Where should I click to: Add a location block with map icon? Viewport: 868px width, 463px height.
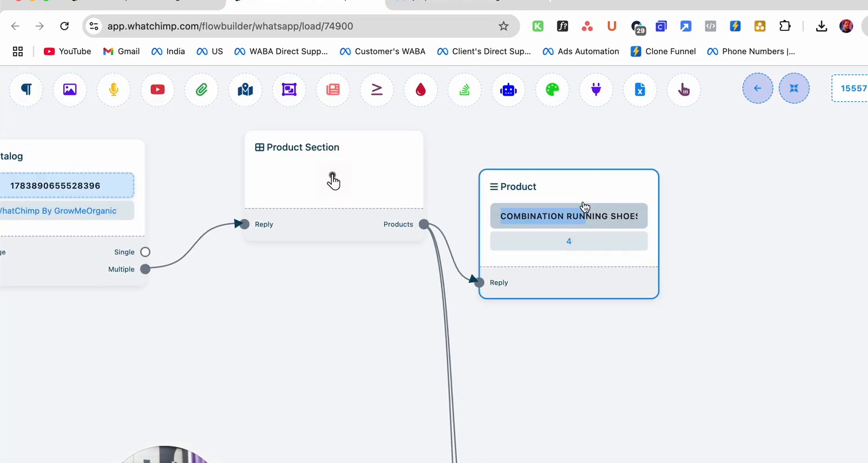(246, 90)
